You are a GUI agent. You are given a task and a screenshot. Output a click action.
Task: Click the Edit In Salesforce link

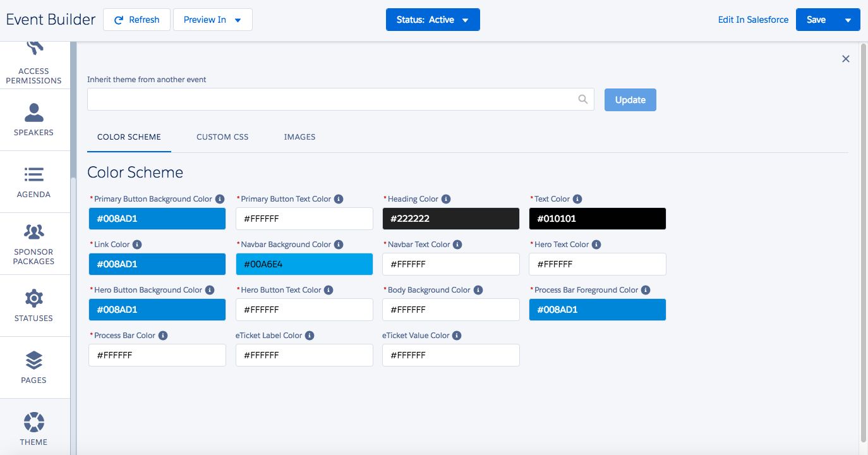753,20
